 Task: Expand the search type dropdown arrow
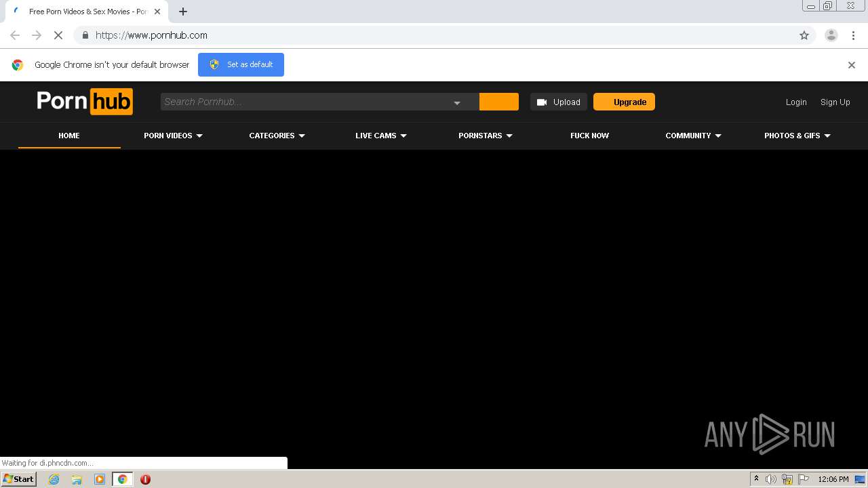[457, 102]
